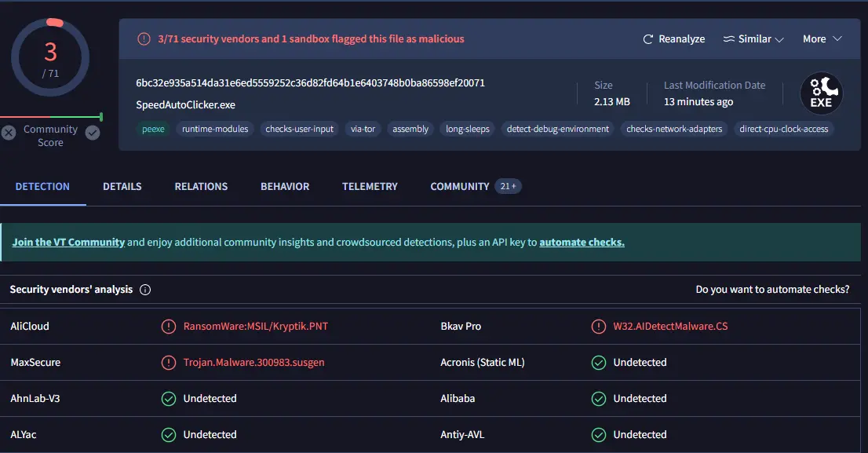
Task: Open the COMMUNITY tab
Action: 460,187
